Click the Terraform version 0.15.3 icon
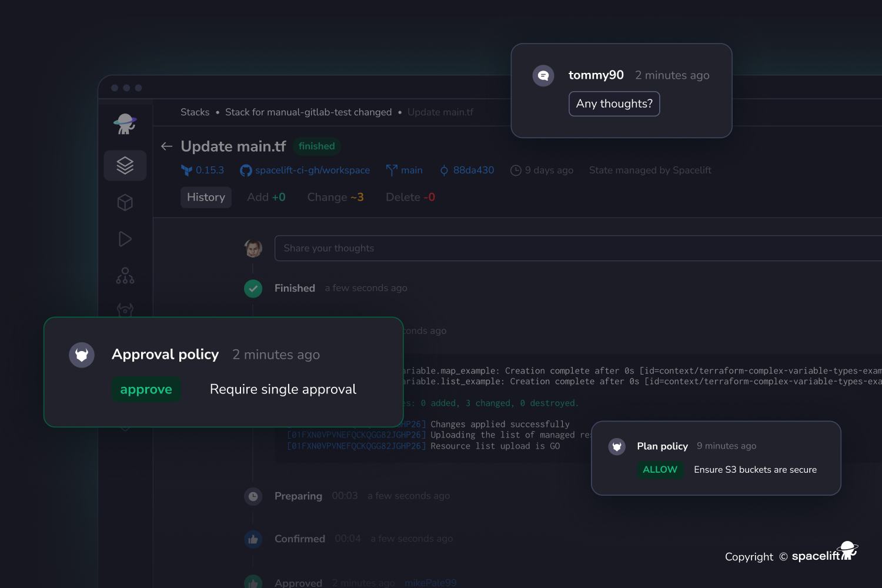Image resolution: width=882 pixels, height=588 pixels. tap(187, 170)
